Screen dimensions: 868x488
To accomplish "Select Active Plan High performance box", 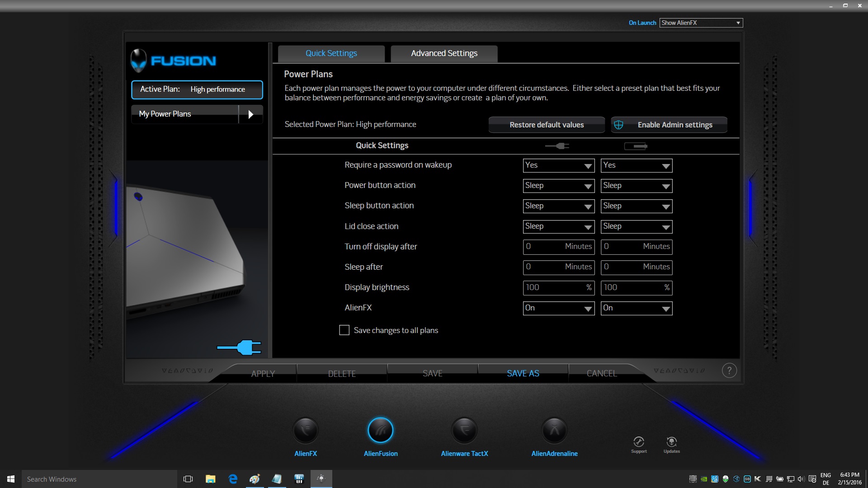I will pyautogui.click(x=197, y=89).
